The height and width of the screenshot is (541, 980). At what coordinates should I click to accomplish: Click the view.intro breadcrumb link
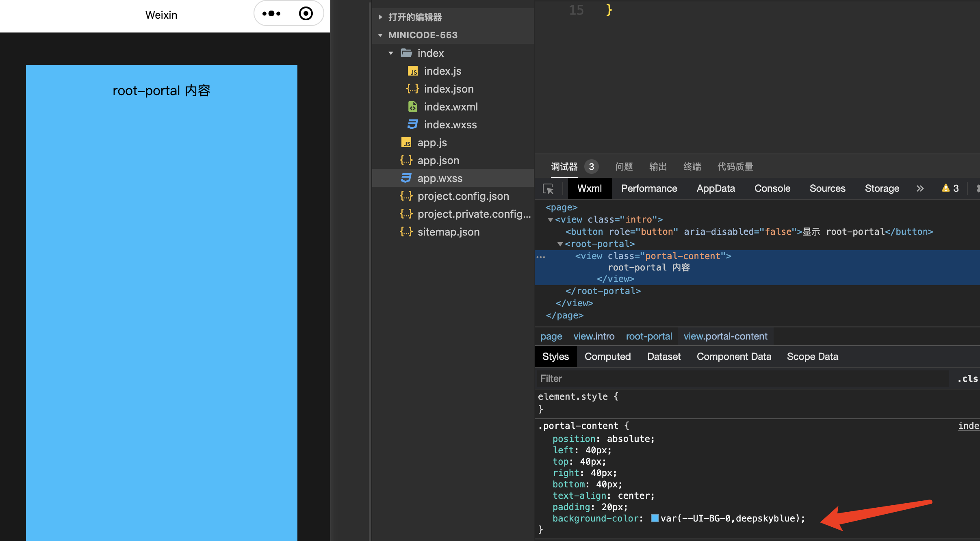[594, 336]
